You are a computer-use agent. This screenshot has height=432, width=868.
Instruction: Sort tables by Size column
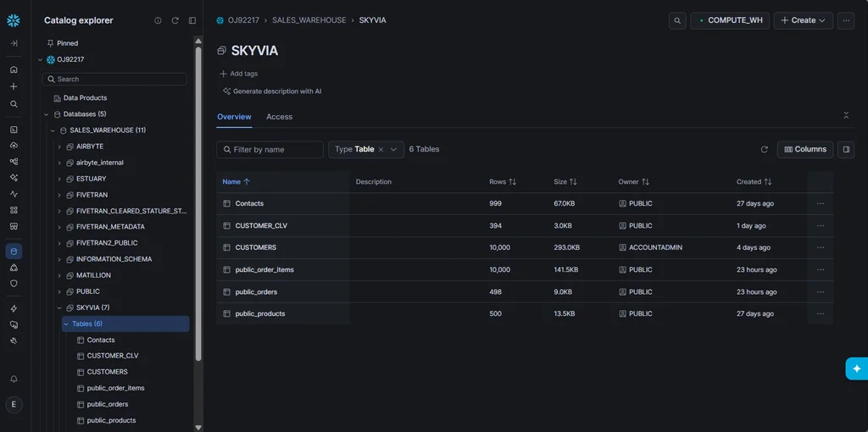click(x=565, y=181)
